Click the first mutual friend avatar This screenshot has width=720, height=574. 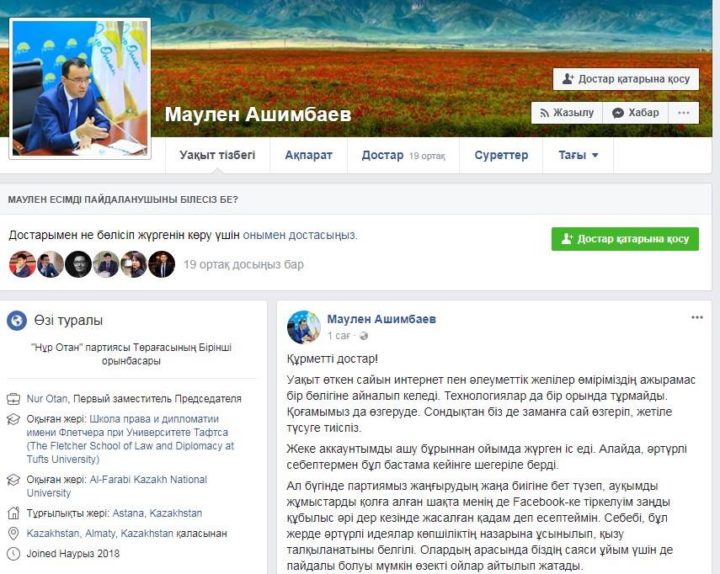(x=22, y=264)
